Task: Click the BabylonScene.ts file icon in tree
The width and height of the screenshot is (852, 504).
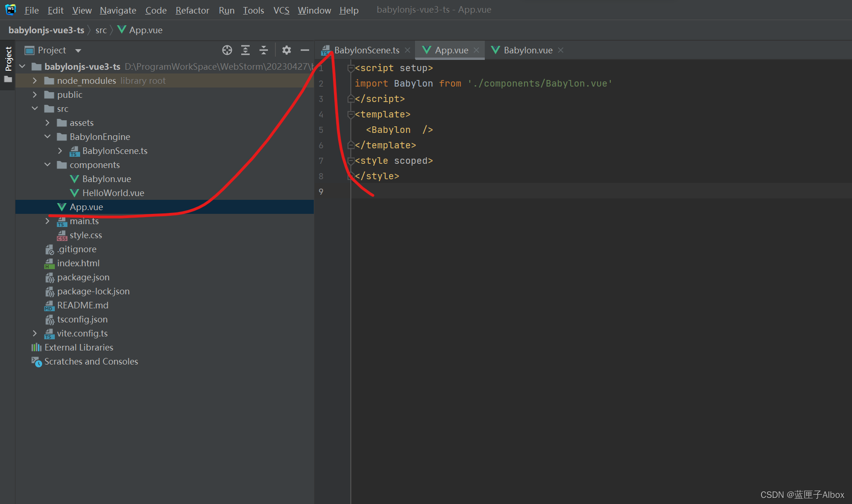Action: click(x=74, y=151)
